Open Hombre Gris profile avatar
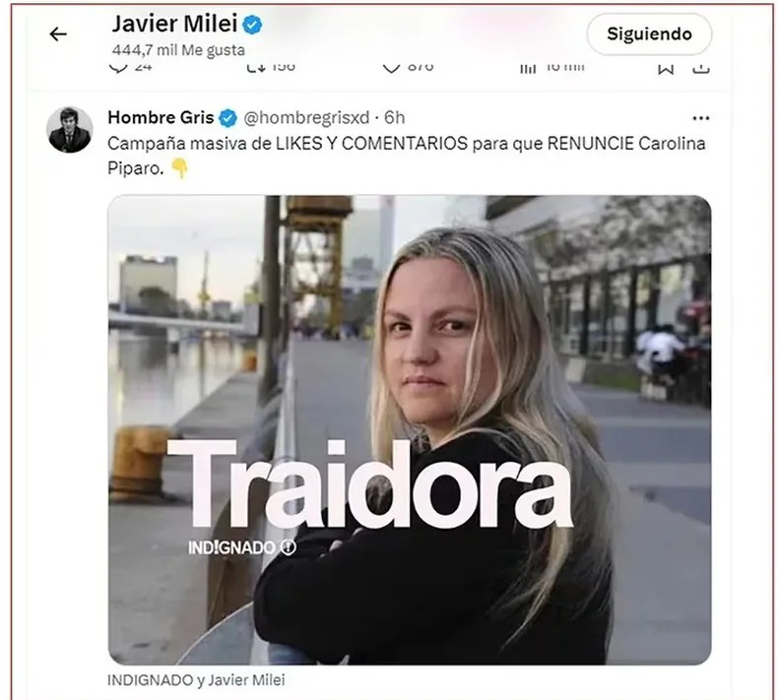 (x=70, y=130)
